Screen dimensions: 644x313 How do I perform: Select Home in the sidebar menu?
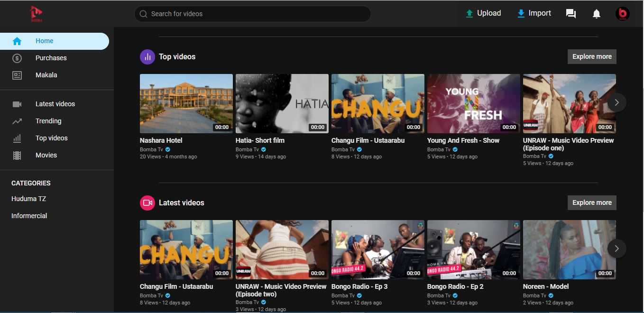55,41
